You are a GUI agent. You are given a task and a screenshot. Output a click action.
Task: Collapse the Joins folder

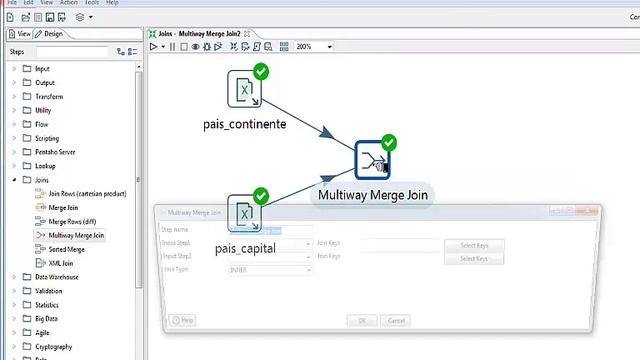14,180
